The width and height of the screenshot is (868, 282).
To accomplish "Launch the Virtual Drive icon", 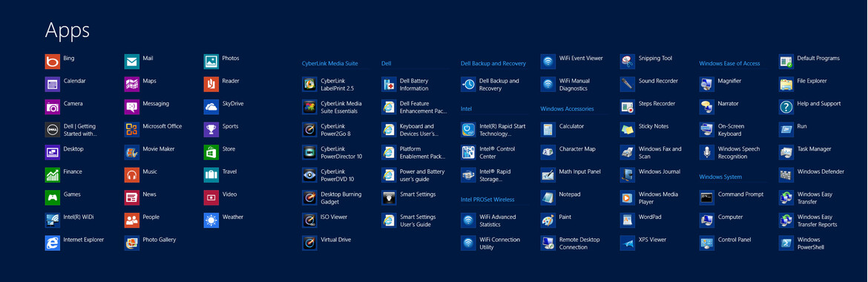I will coord(310,243).
